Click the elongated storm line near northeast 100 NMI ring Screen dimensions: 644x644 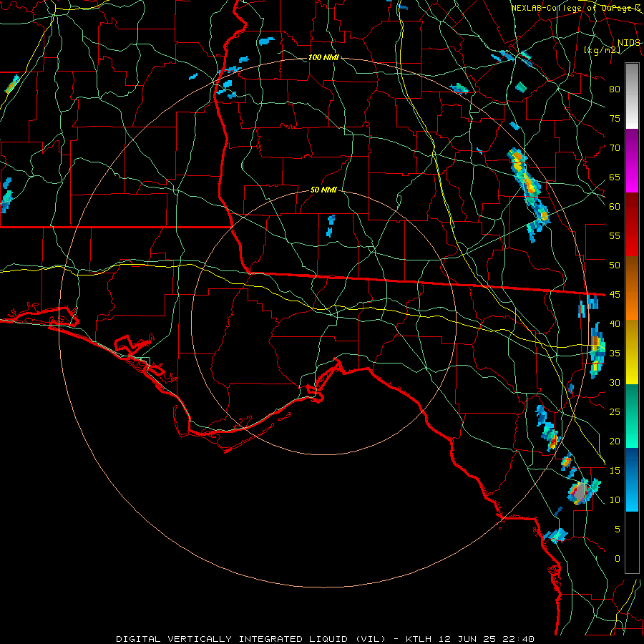click(529, 194)
